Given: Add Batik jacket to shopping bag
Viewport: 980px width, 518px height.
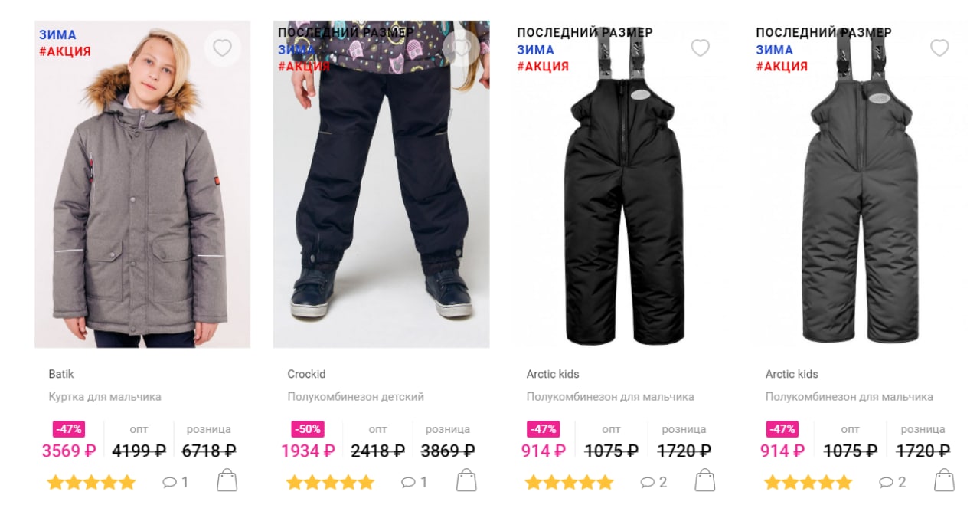Looking at the screenshot, I should [x=227, y=480].
